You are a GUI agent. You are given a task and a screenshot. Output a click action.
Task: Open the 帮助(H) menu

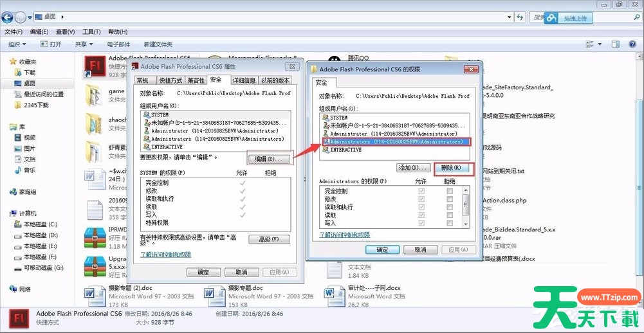[118, 32]
